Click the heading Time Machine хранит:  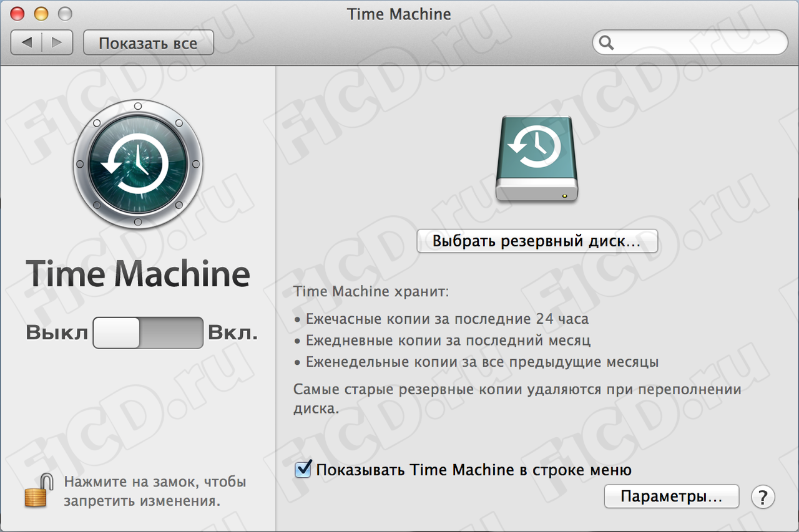click(371, 291)
